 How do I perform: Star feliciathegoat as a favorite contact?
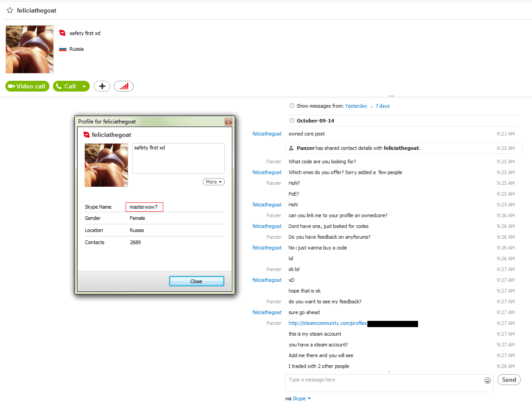pyautogui.click(x=10, y=10)
